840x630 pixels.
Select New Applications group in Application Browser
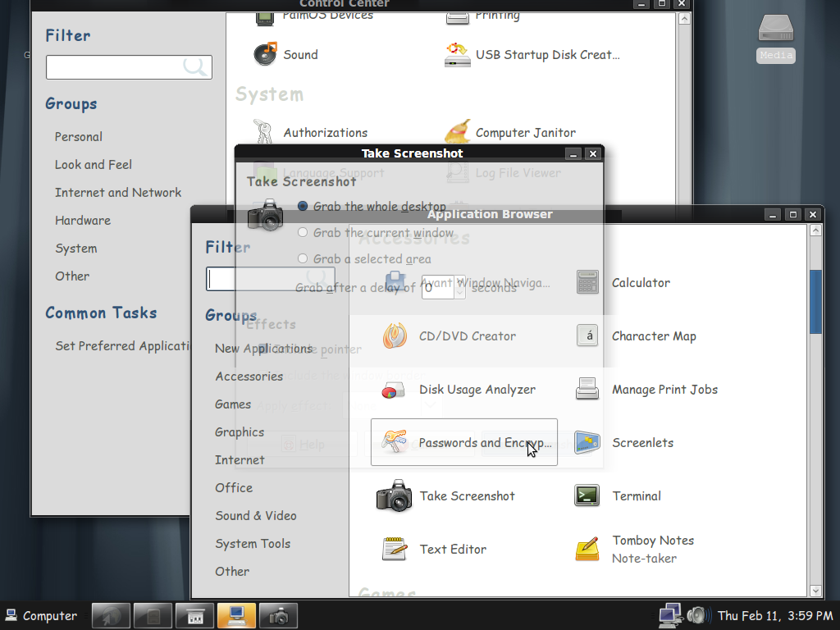click(264, 348)
